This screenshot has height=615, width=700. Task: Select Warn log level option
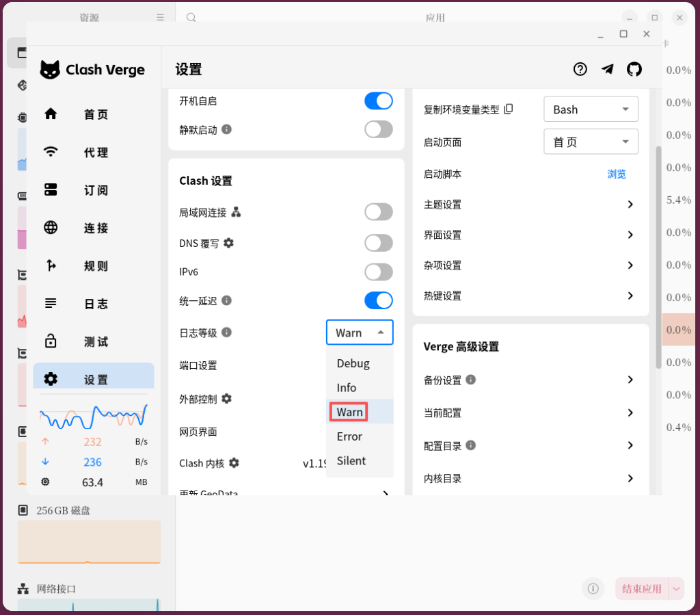[x=360, y=412]
